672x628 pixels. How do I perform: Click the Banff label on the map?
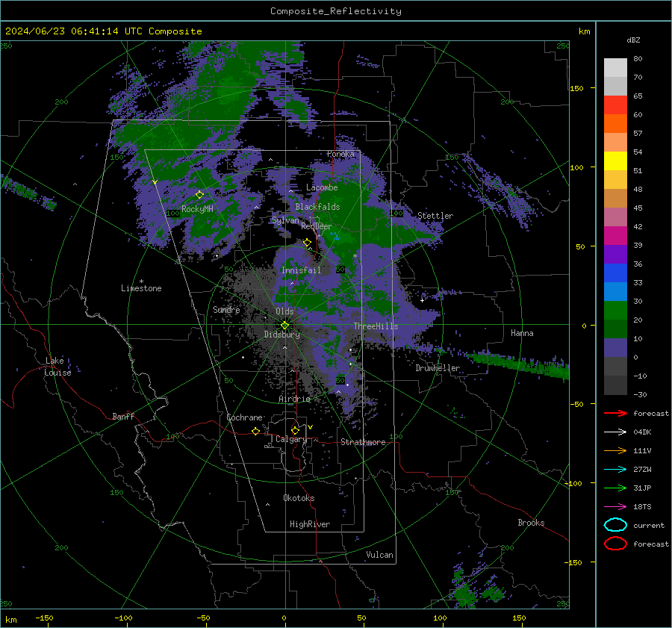pos(123,416)
